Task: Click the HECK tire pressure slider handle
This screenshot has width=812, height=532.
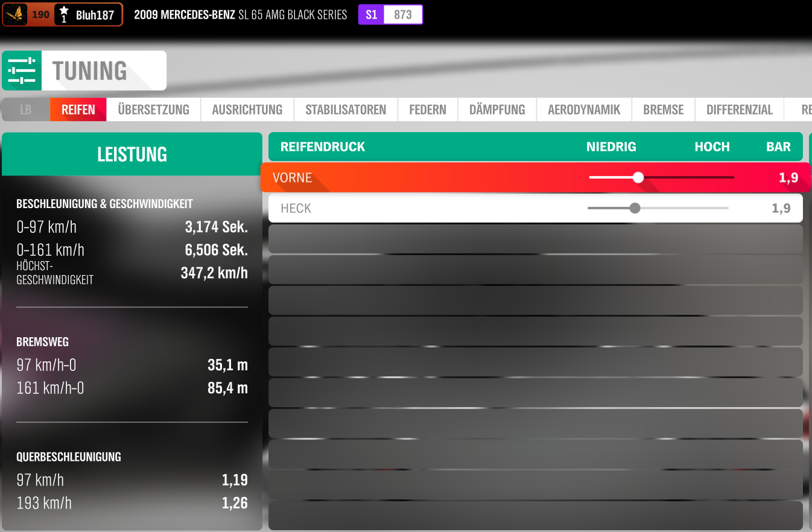Action: [x=635, y=208]
